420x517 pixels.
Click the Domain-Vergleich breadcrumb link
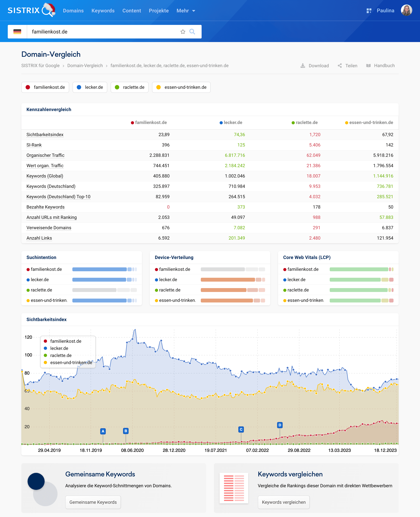click(x=85, y=66)
